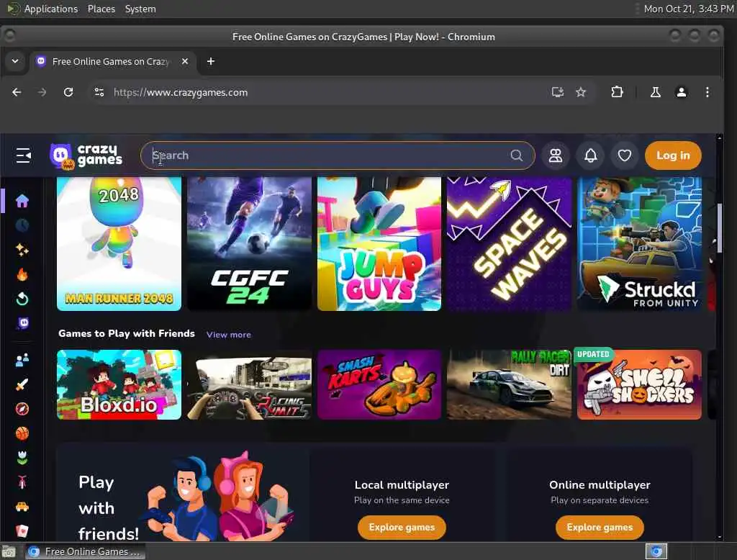The height and width of the screenshot is (560, 737).
Task: Open New games sparkles icon
Action: (x=22, y=250)
